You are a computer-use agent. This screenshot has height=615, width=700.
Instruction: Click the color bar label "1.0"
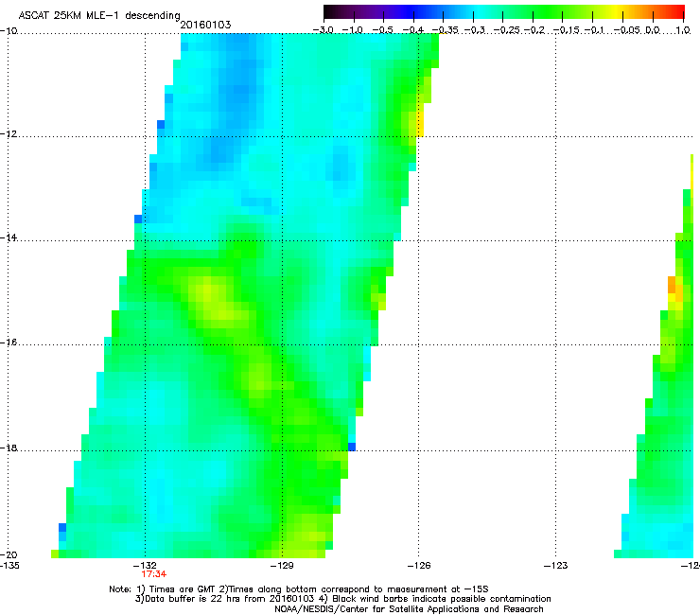(683, 30)
